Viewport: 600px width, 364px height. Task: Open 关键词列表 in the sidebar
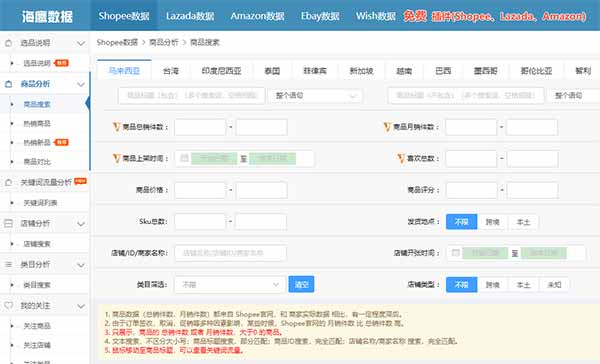pos(40,203)
